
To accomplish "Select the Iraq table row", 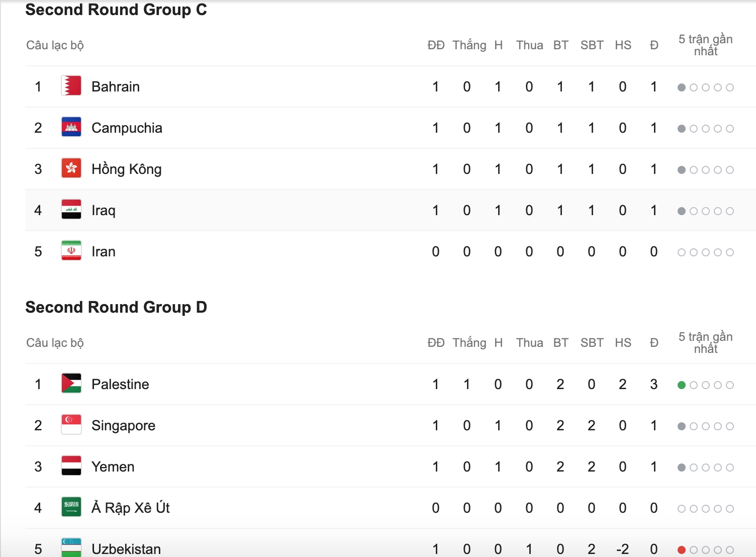I will [390, 210].
